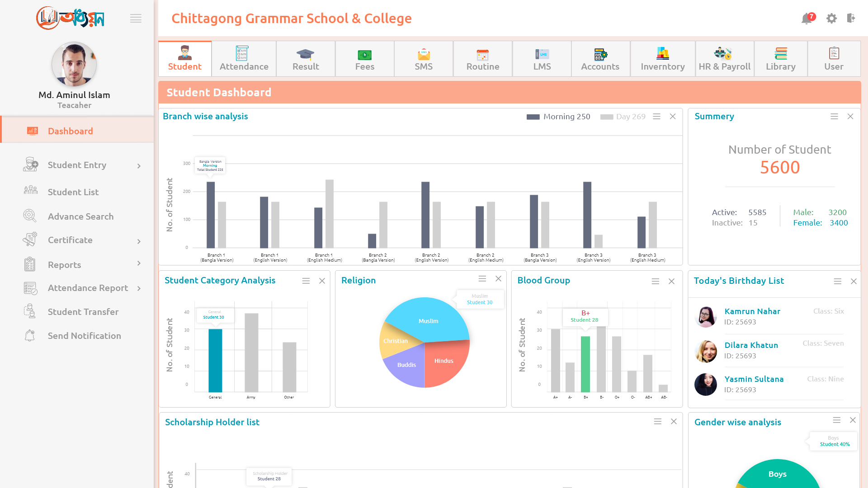The height and width of the screenshot is (488, 868).
Task: Toggle Day 269 legend series
Action: click(623, 117)
